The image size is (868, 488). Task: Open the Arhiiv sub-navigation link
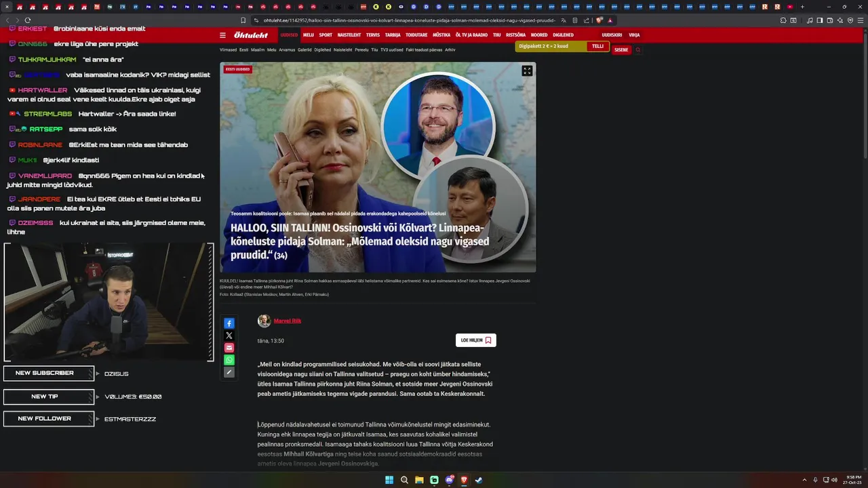click(x=450, y=50)
